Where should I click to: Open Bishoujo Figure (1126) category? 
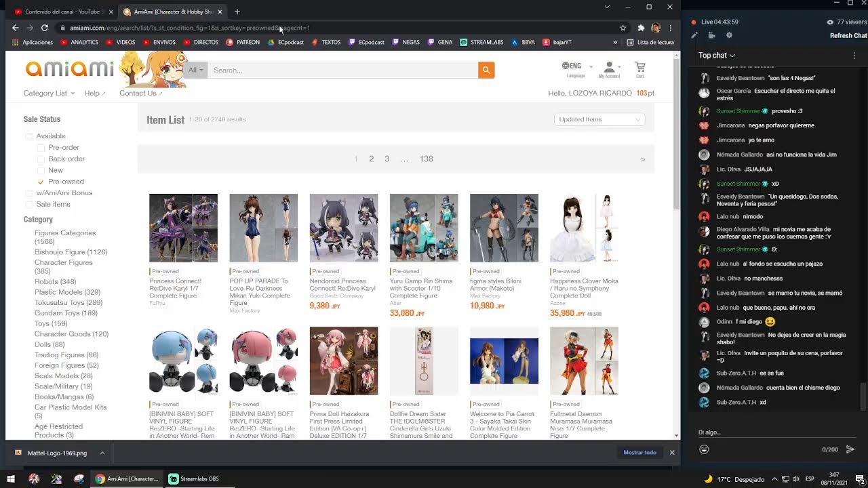[71, 252]
